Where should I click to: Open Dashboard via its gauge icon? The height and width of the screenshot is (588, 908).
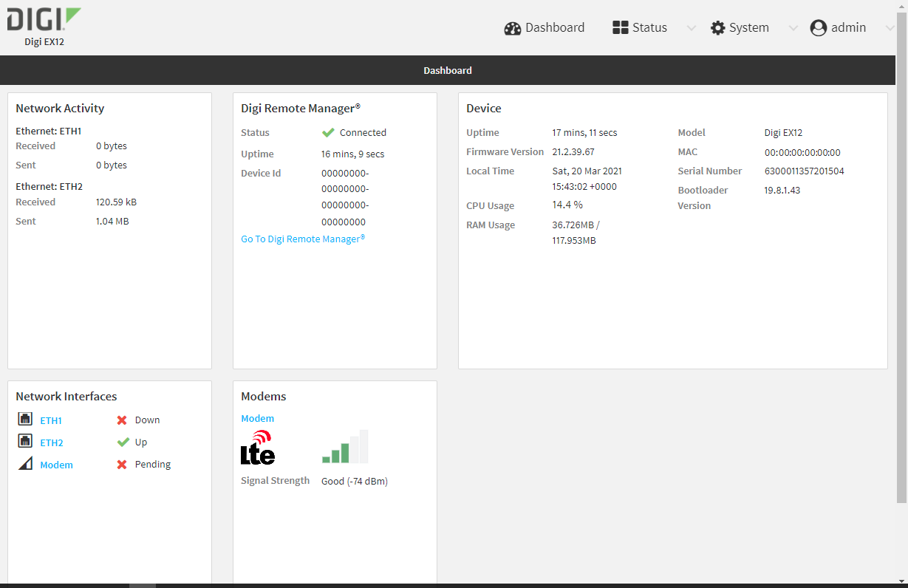pos(513,28)
